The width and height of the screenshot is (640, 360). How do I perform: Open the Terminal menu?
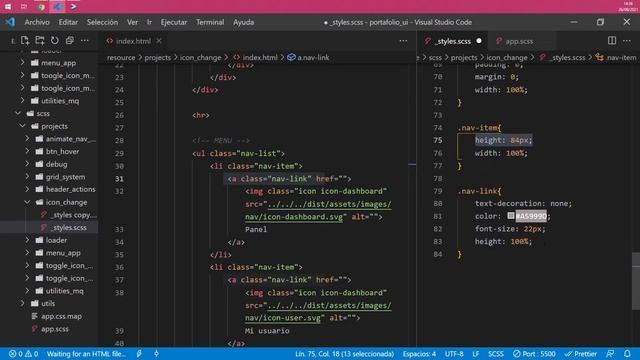coord(210,22)
